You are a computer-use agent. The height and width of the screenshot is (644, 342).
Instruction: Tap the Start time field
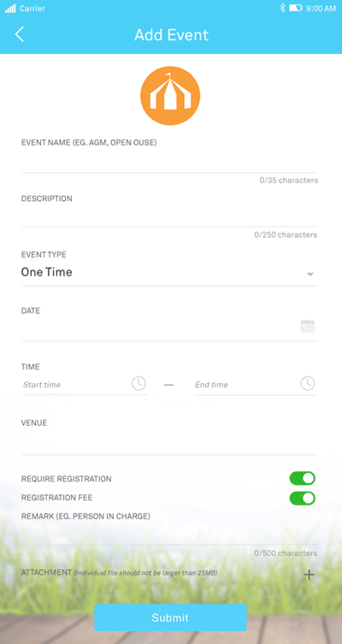coord(85,385)
